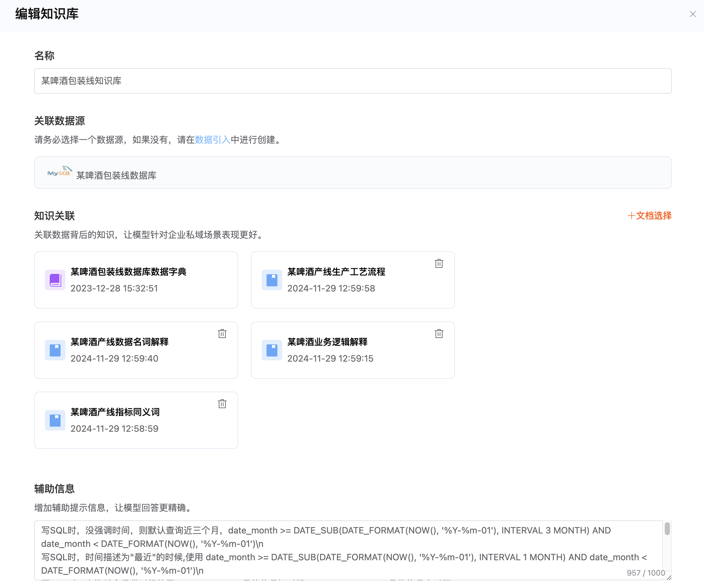704x588 pixels.
Task: Select the 某啤酒产线指标同义词 card title
Action: click(115, 412)
